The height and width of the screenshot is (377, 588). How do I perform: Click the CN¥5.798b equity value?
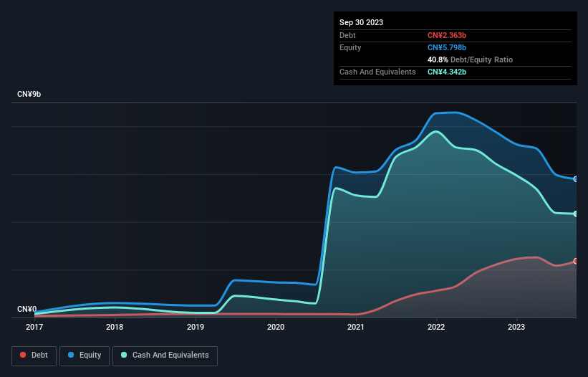pyautogui.click(x=447, y=47)
